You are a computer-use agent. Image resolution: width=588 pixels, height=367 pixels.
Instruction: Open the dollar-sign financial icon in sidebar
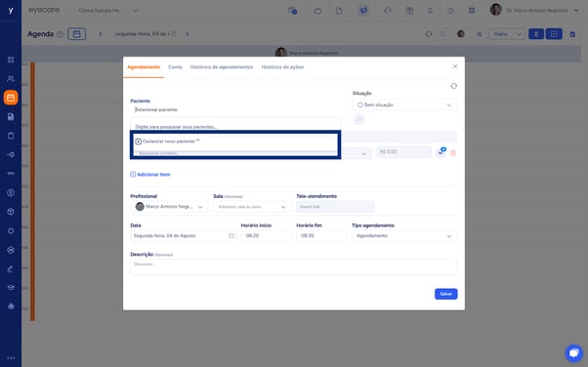click(11, 192)
